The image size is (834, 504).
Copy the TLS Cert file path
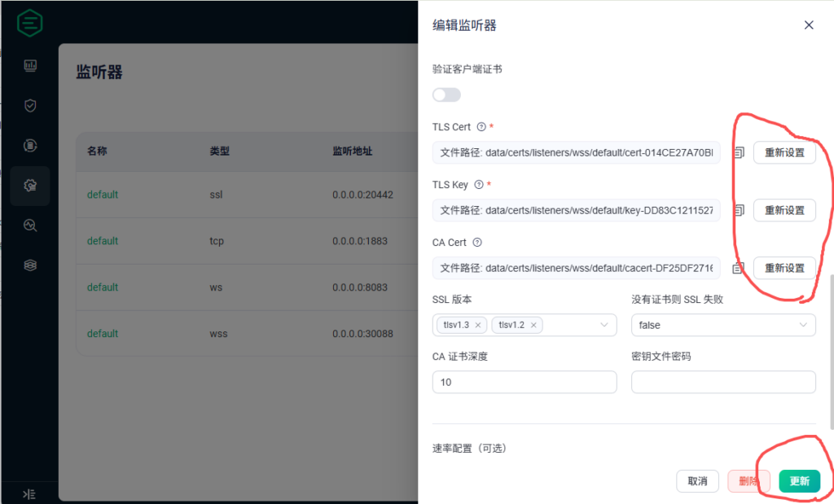738,152
